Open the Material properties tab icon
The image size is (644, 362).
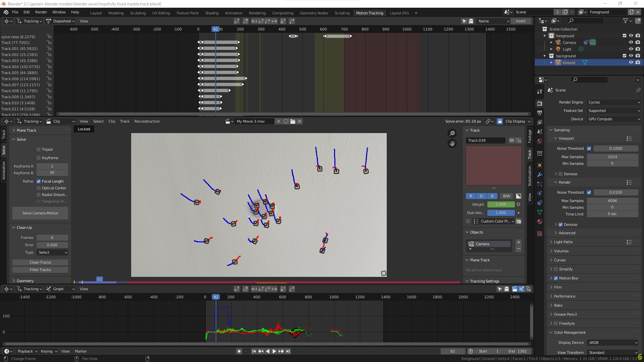point(540,222)
